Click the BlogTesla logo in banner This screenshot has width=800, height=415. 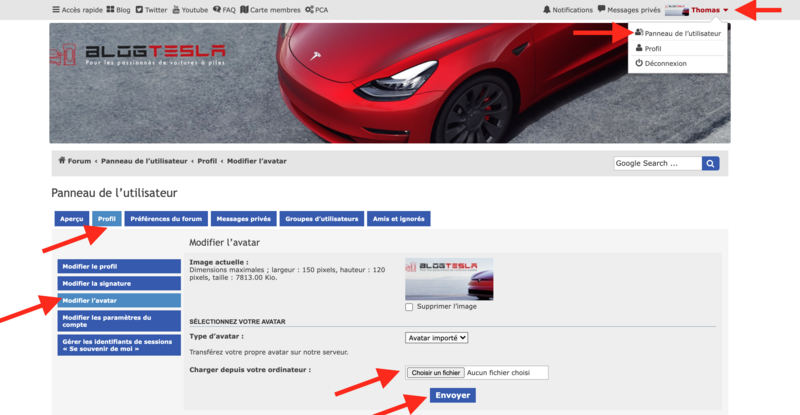(x=138, y=55)
